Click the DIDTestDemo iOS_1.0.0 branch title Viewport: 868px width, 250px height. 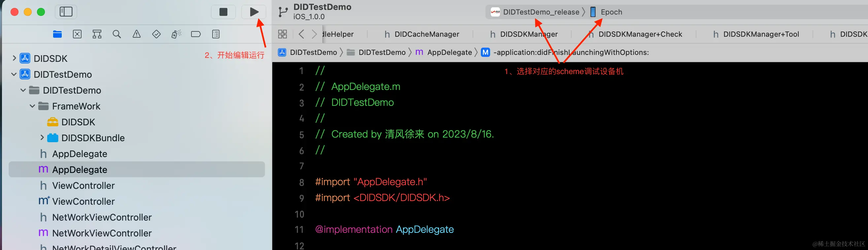tap(322, 12)
